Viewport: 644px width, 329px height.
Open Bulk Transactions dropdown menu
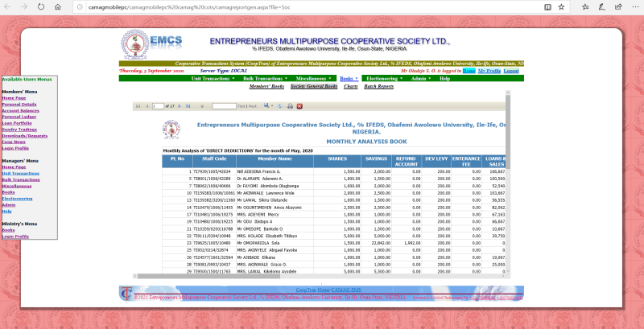pyautogui.click(x=265, y=78)
